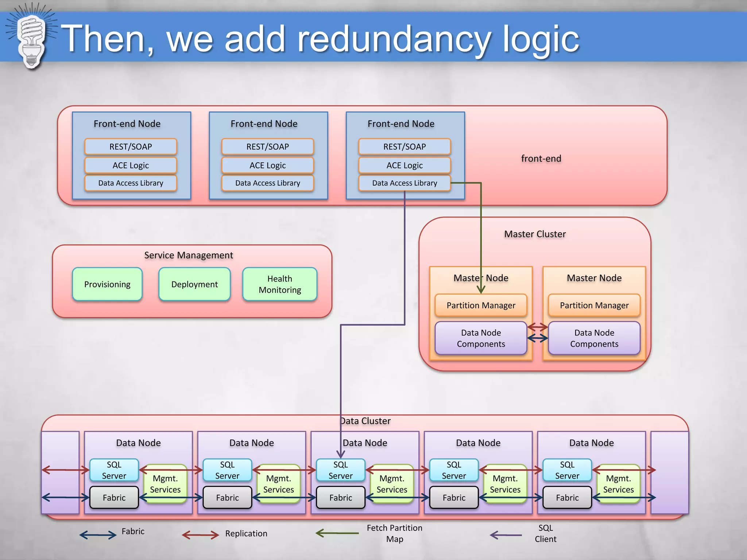Click Fabric box in the fourth Data Node

(454, 497)
